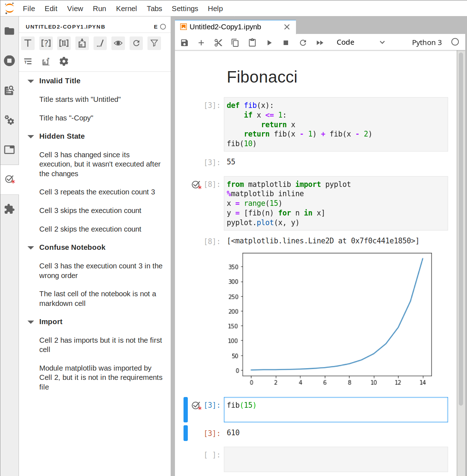
Task: Toggle the Confuse Notebook '[1↓1]' filter
Action: [64, 43]
